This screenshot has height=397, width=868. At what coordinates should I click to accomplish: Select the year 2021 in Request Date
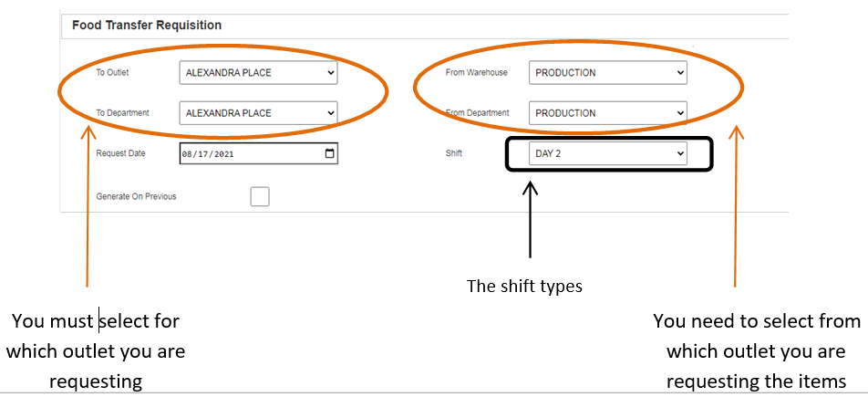point(217,154)
